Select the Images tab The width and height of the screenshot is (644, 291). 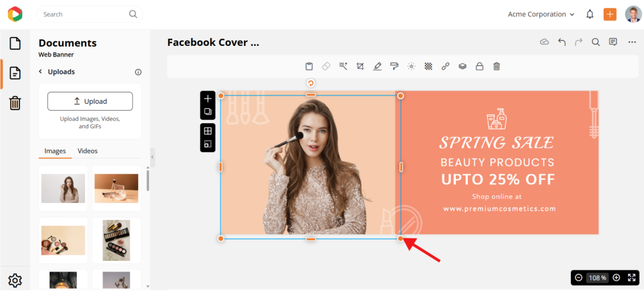click(55, 151)
